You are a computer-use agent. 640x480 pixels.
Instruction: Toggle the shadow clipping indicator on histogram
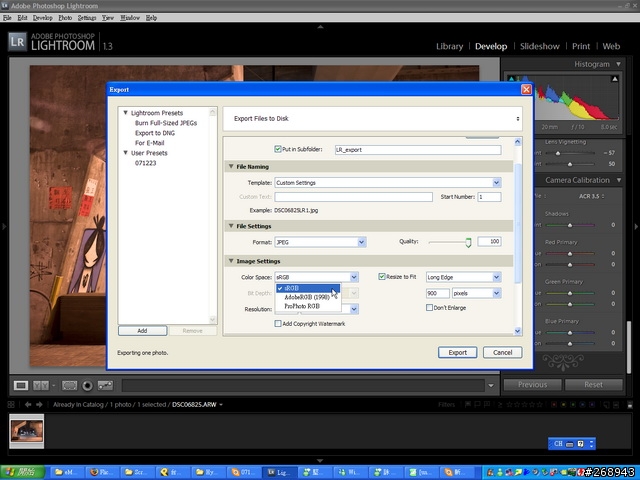[511, 78]
